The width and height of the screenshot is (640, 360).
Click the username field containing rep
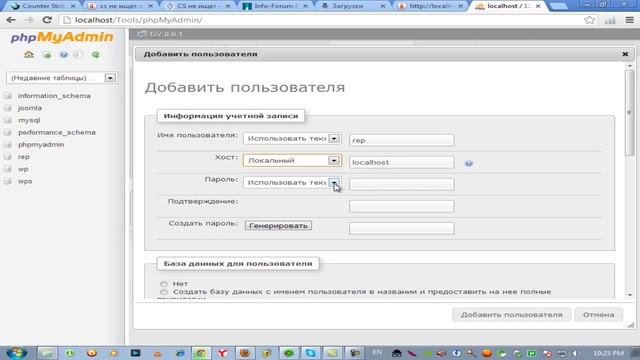402,140
